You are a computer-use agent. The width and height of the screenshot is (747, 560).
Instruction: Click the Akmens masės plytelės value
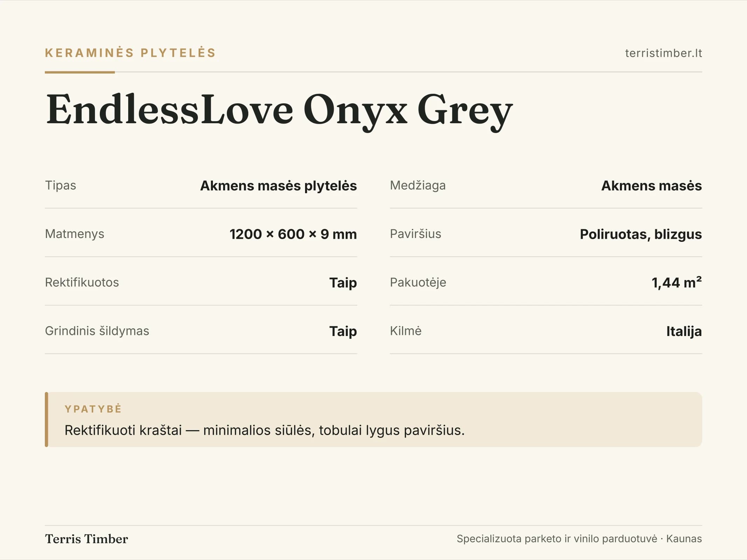[278, 186]
